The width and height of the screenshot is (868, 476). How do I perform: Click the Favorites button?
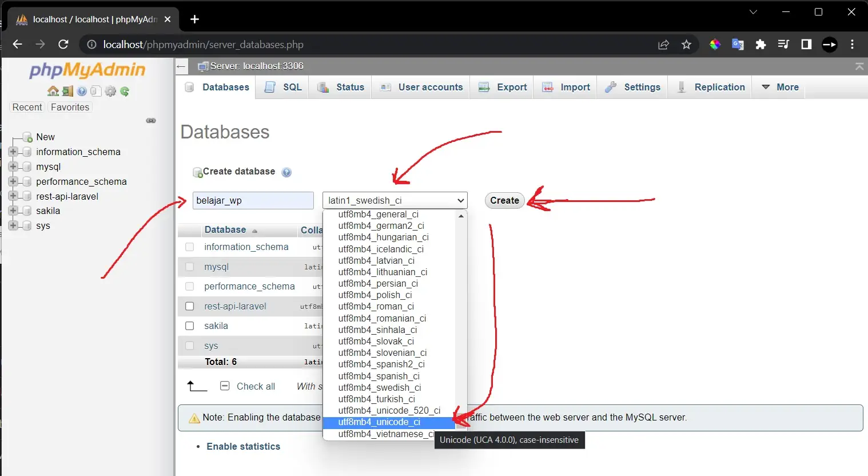click(70, 108)
